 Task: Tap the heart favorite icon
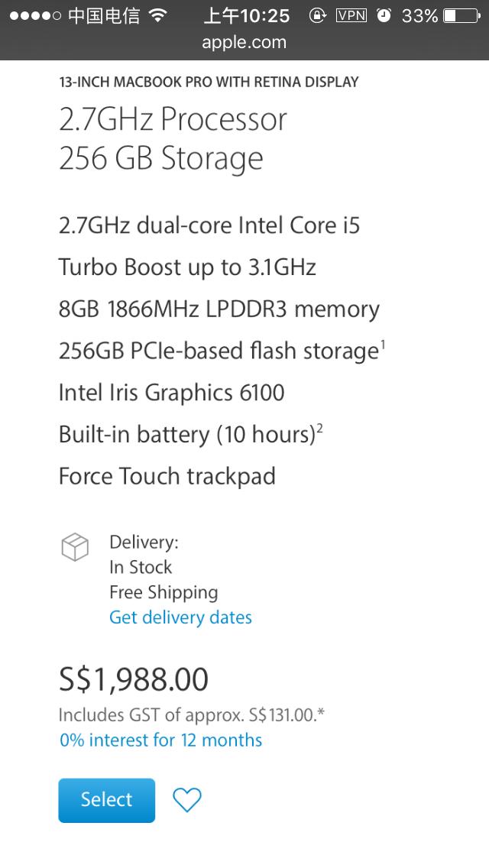[186, 800]
